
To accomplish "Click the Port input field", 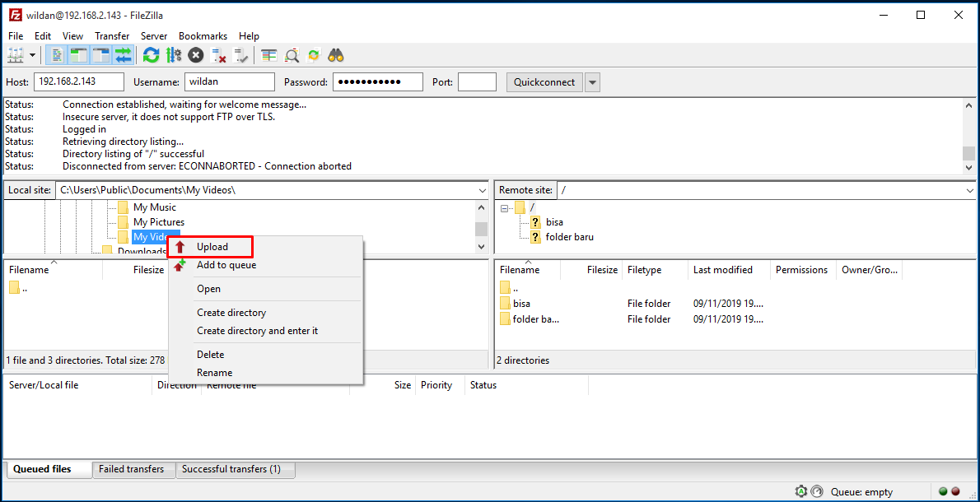I will pos(478,81).
